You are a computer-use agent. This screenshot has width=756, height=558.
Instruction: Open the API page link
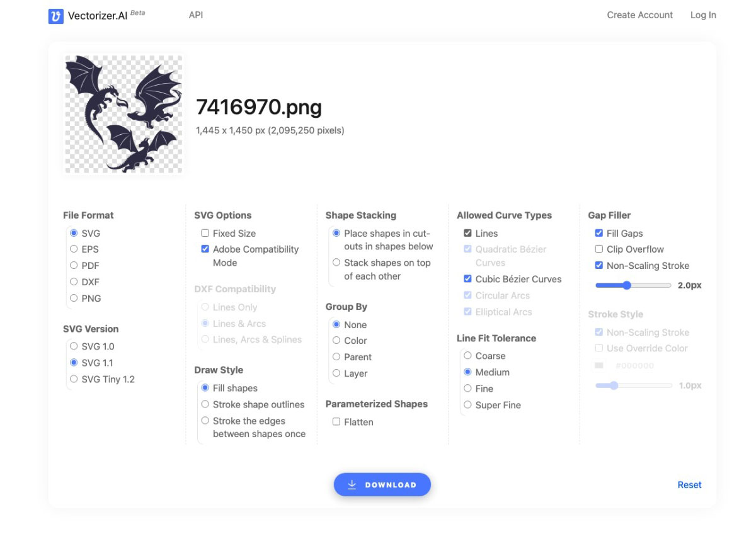click(x=196, y=15)
